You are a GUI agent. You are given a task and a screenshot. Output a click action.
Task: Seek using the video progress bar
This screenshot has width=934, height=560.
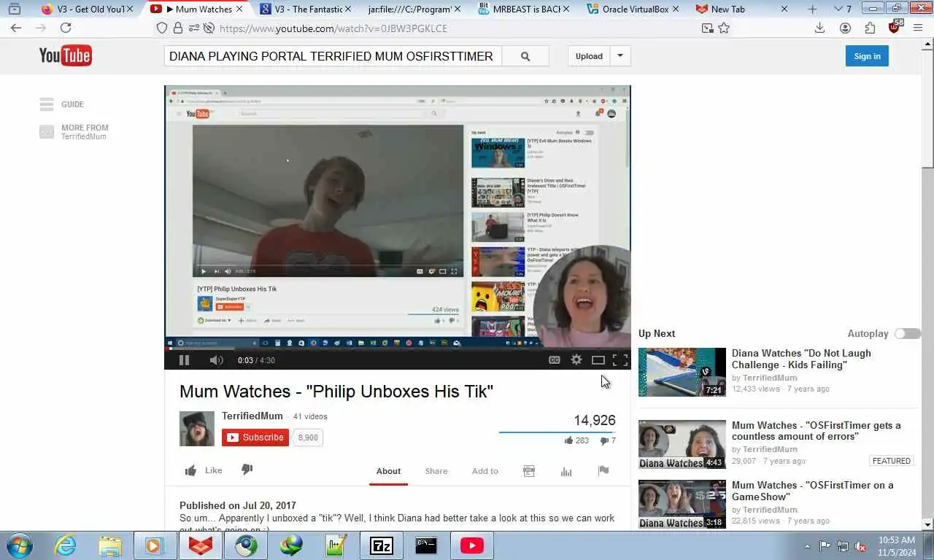(x=398, y=348)
